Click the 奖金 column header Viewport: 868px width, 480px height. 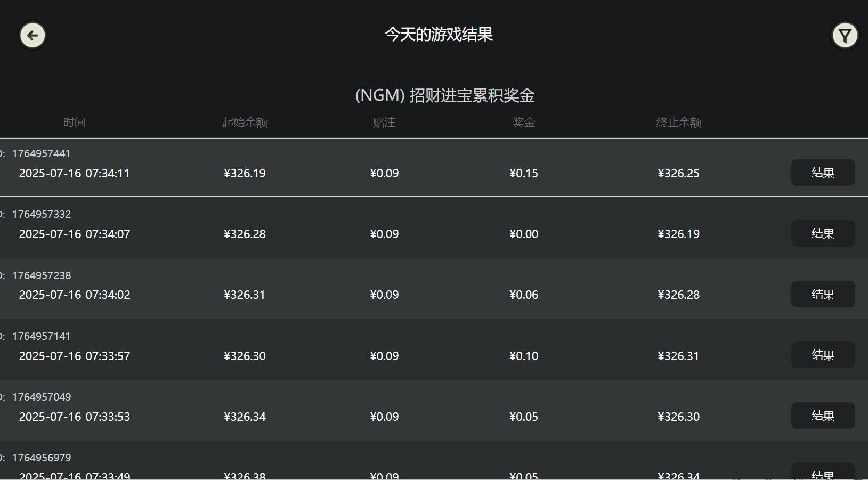click(x=524, y=122)
